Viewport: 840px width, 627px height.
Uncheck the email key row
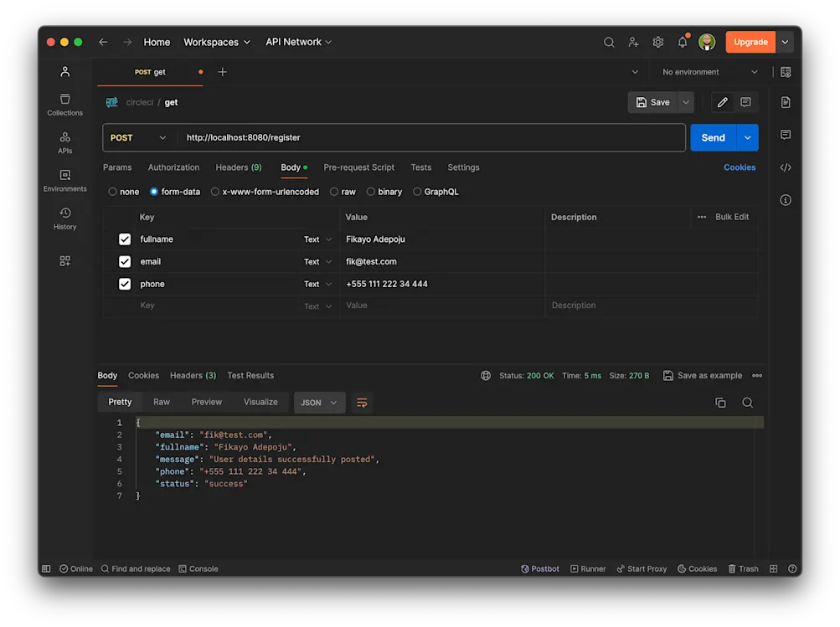(x=124, y=261)
